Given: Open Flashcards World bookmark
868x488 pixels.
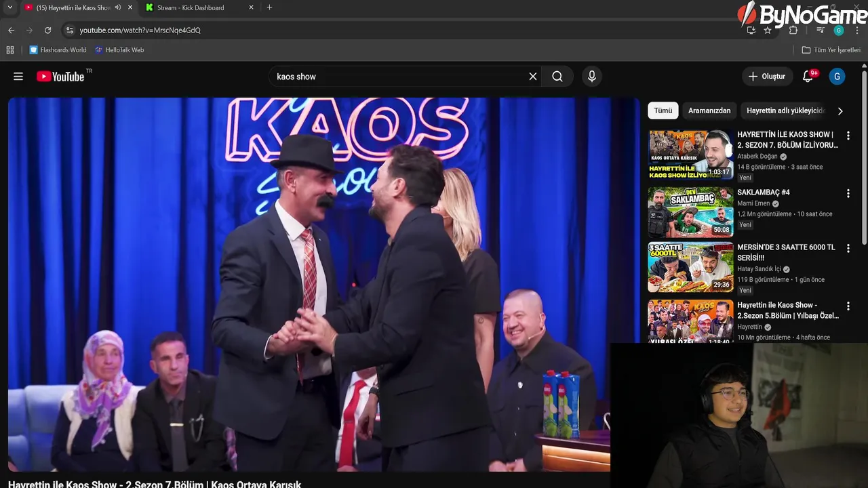Looking at the screenshot, I should point(58,49).
